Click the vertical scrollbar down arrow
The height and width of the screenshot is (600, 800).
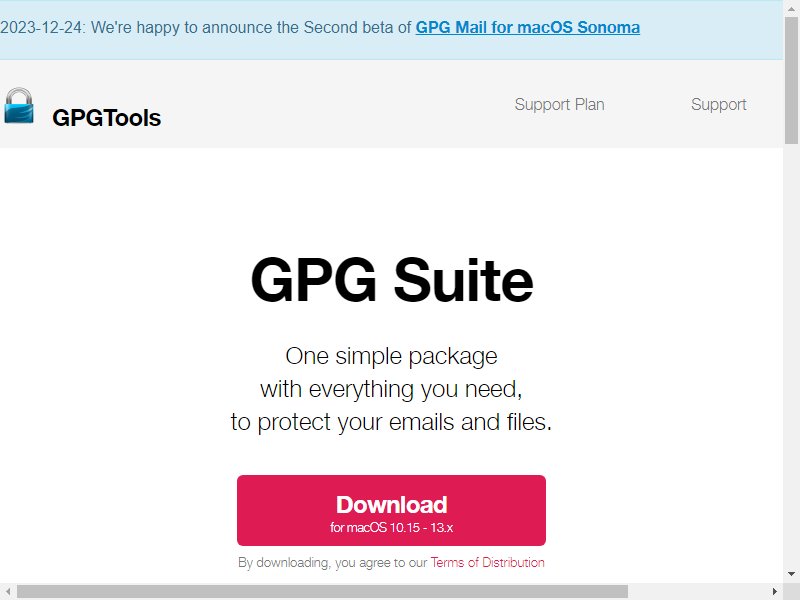(x=791, y=575)
